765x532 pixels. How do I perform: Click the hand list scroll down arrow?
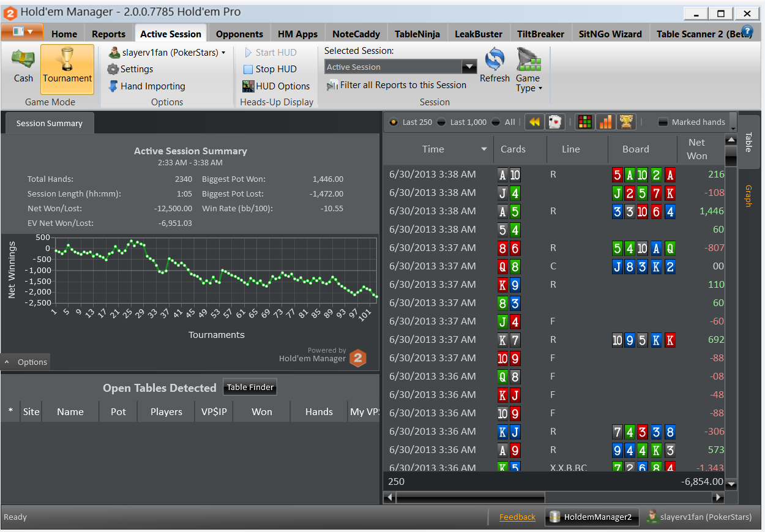click(x=731, y=484)
